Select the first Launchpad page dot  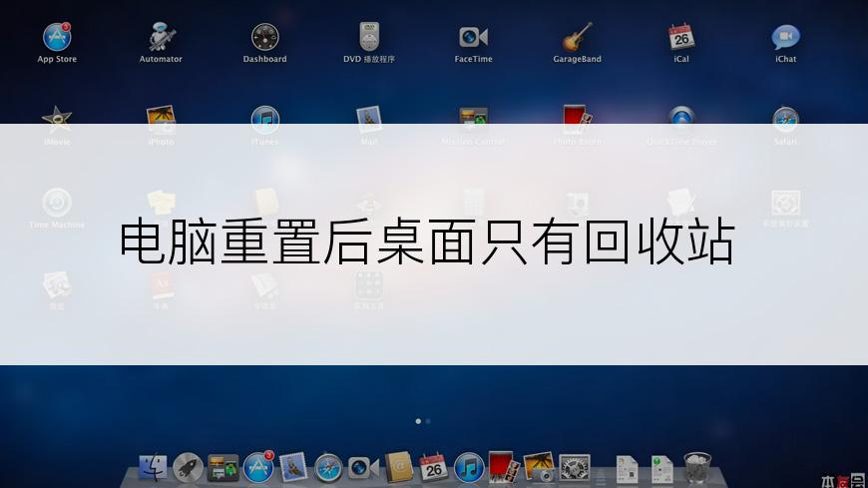(418, 421)
